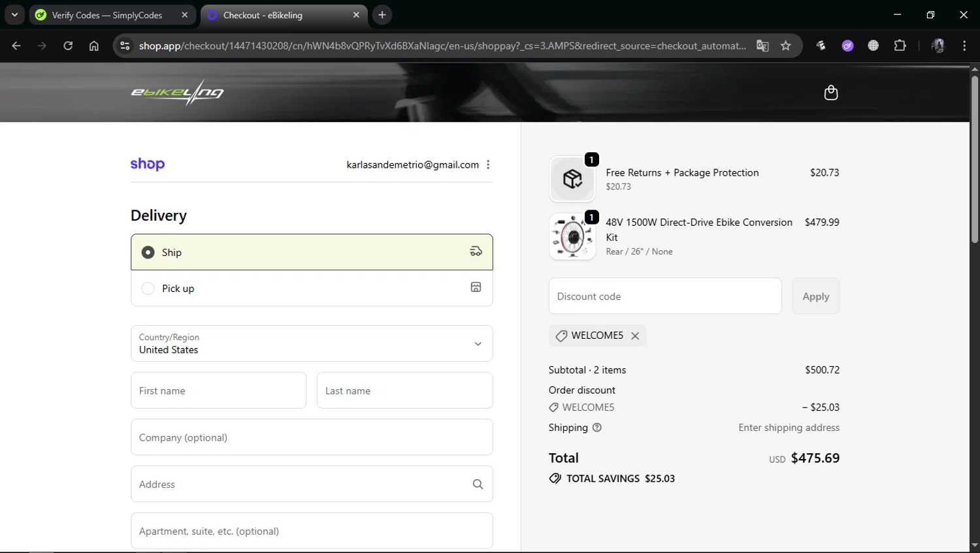Screen dimensions: 980x553
Task: Open the tab search dropdown arrow
Action: click(x=14, y=15)
